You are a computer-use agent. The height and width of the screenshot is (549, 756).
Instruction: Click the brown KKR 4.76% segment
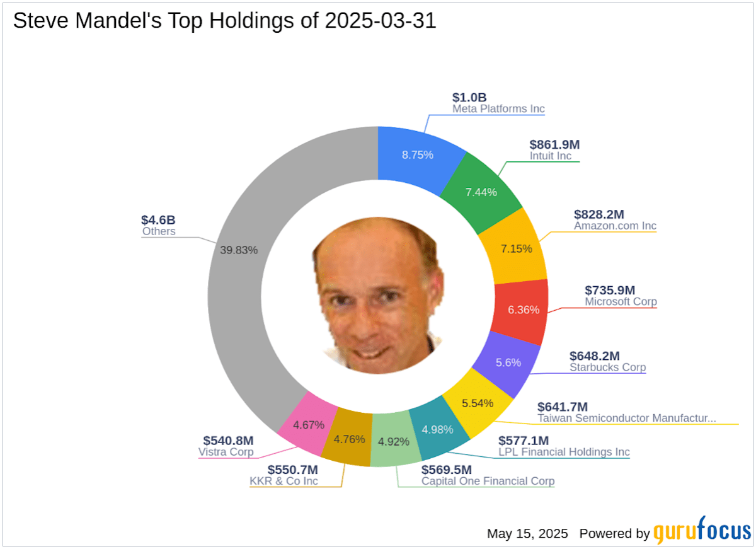[x=348, y=438]
